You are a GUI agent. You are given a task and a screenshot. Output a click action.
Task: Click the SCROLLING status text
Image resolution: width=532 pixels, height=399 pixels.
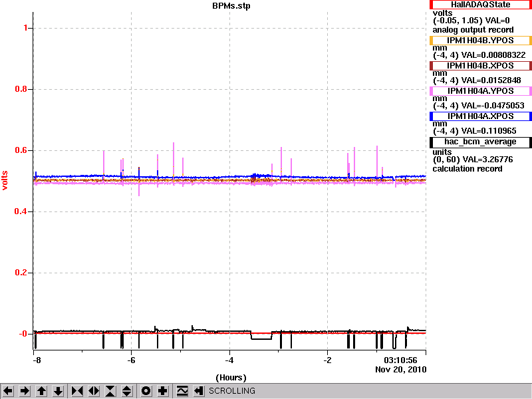pos(232,391)
